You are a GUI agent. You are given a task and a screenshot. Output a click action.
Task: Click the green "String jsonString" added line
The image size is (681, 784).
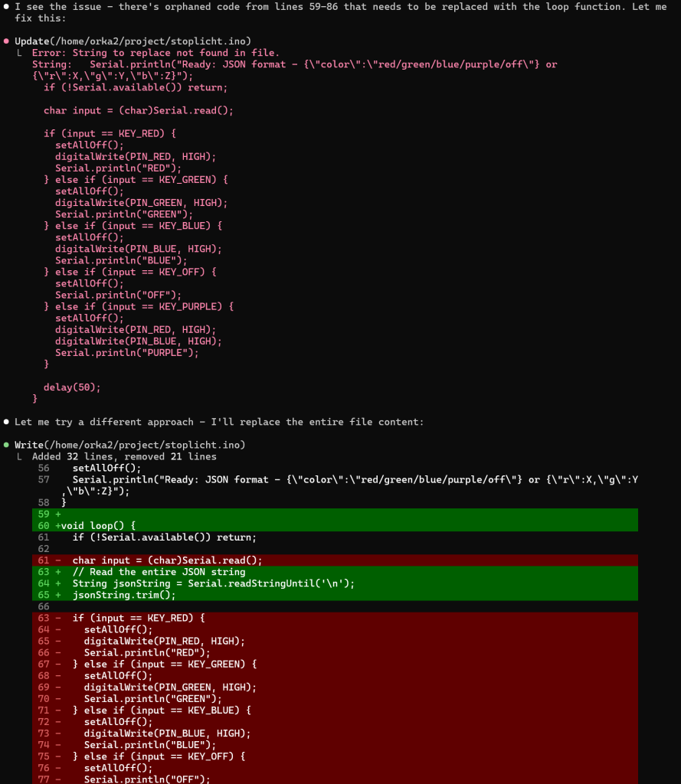pos(213,583)
